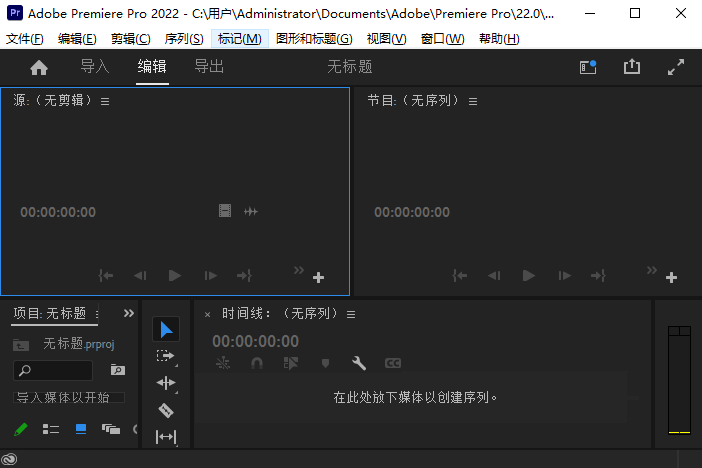Viewport: 702px width, 468px height.
Task: Add a marker in the timeline
Action: (x=325, y=363)
